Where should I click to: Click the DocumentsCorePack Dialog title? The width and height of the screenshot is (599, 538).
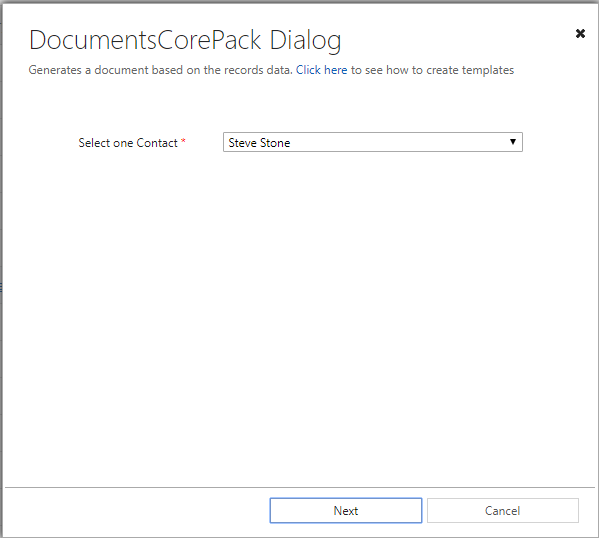185,41
